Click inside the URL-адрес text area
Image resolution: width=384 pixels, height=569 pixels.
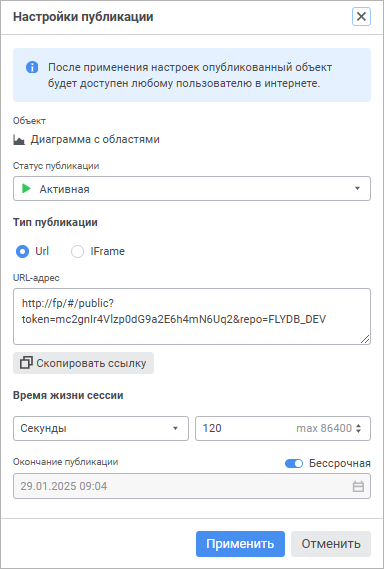192,316
